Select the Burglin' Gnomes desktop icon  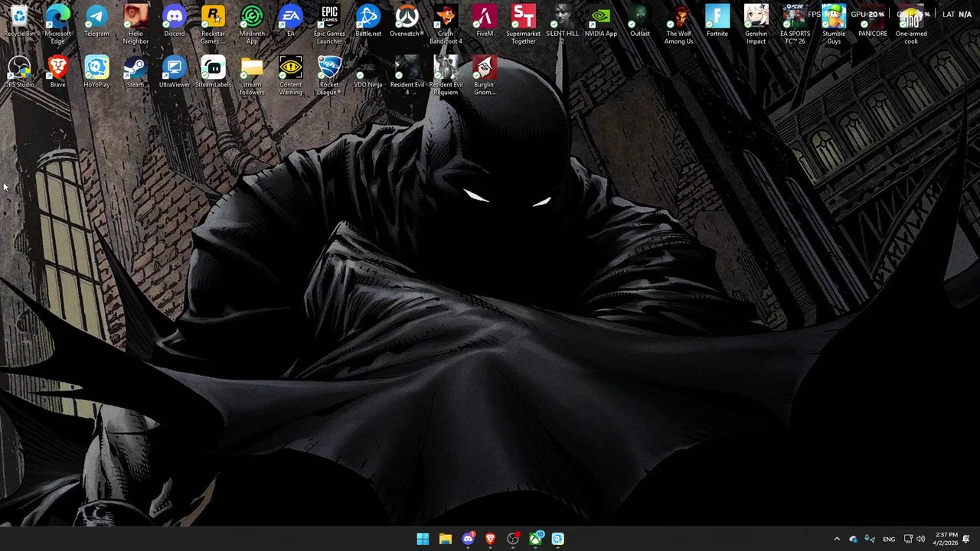coord(485,76)
